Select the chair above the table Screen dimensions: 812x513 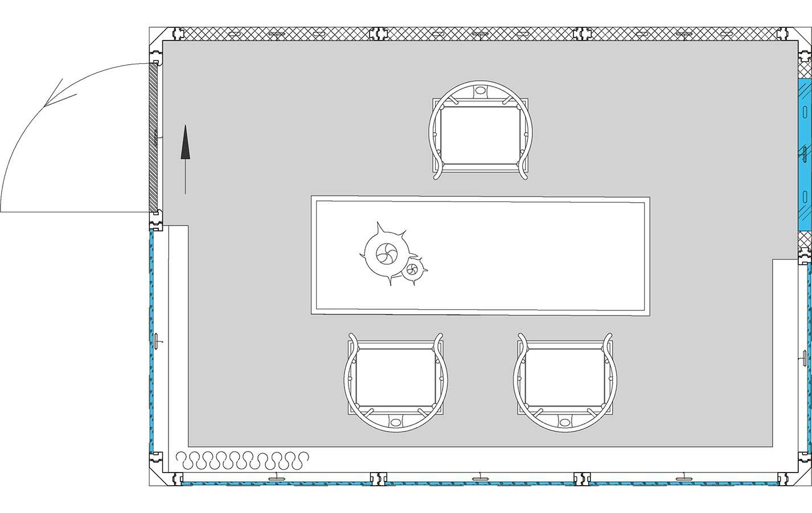click(x=481, y=131)
